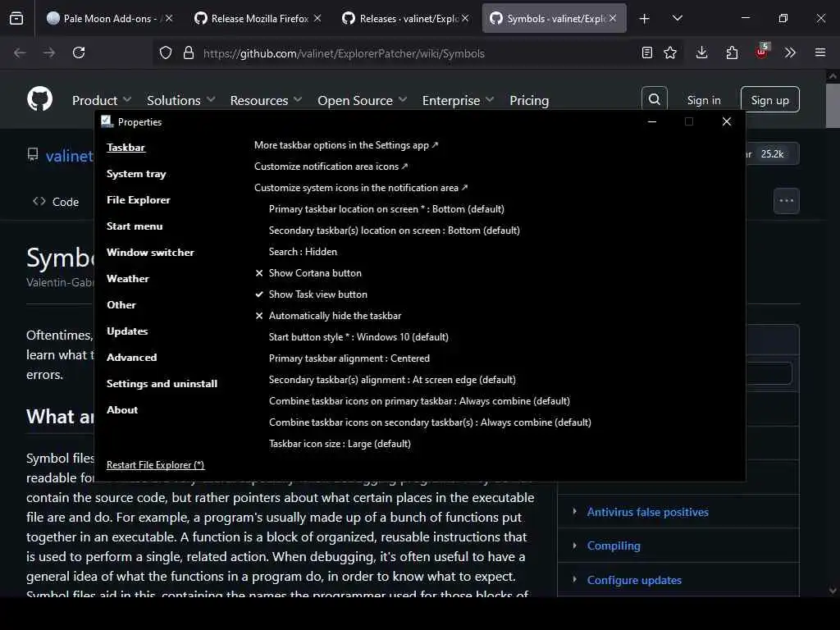The image size is (840, 630).
Task: Go back using browser back arrow
Action: tap(20, 52)
